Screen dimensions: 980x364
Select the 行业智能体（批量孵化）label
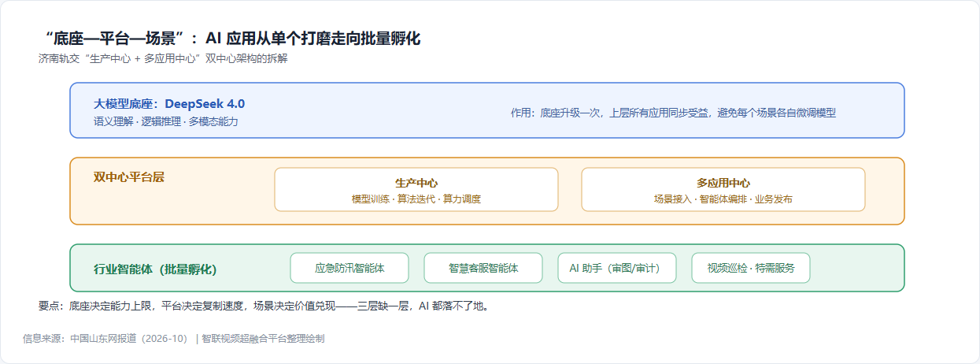tap(155, 269)
